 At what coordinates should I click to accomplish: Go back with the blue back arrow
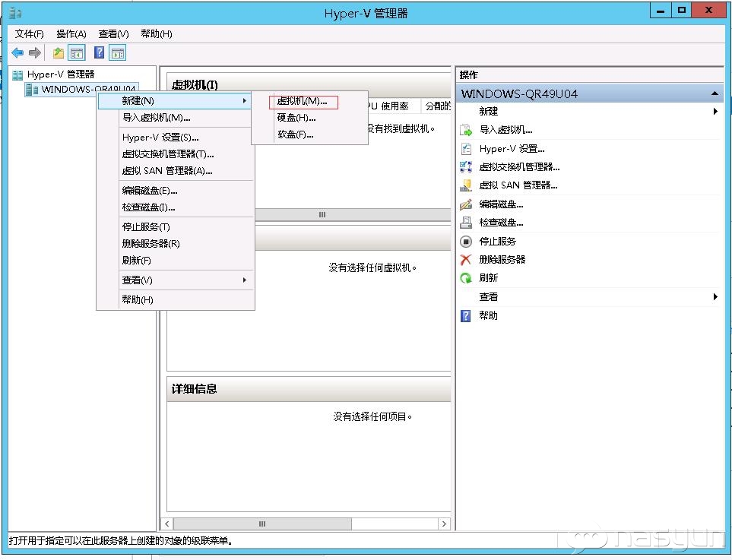pos(17,52)
